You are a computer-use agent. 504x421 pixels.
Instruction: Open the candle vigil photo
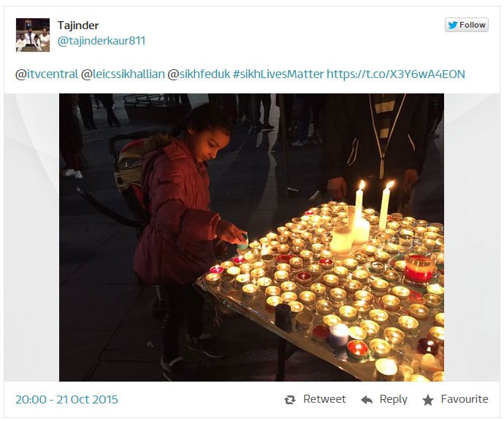(x=252, y=237)
